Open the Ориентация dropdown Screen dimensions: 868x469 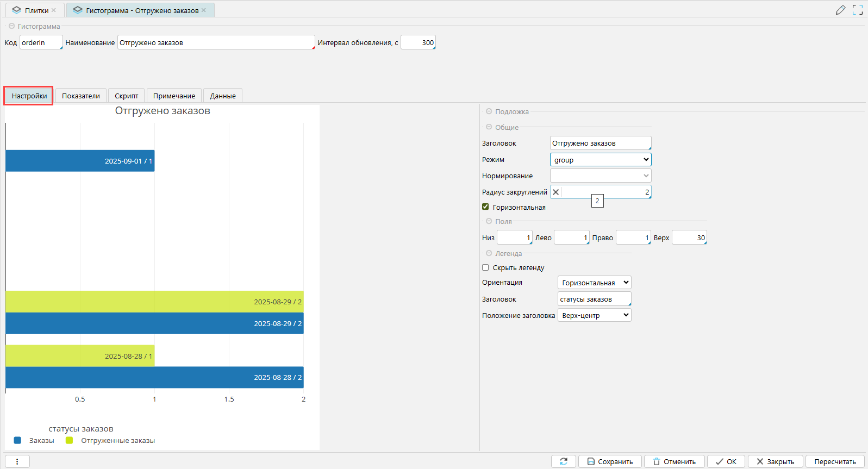pyautogui.click(x=594, y=283)
